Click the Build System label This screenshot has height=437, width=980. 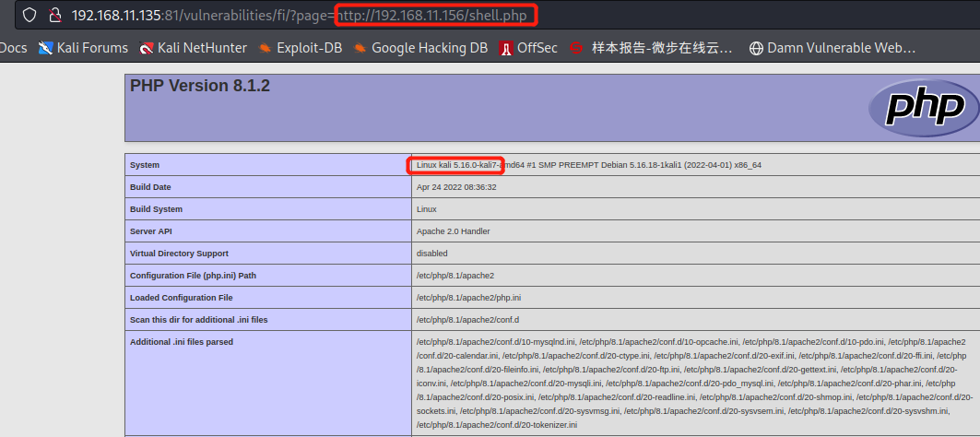pos(156,208)
